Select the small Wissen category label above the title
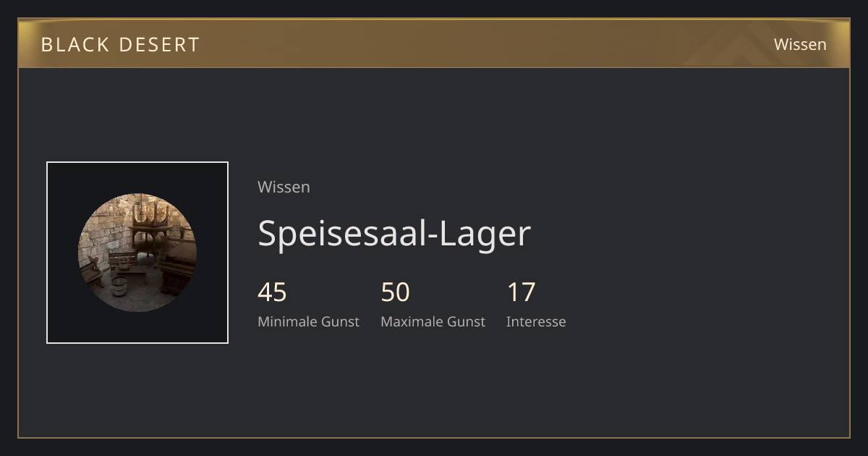The height and width of the screenshot is (456, 868). 284,187
